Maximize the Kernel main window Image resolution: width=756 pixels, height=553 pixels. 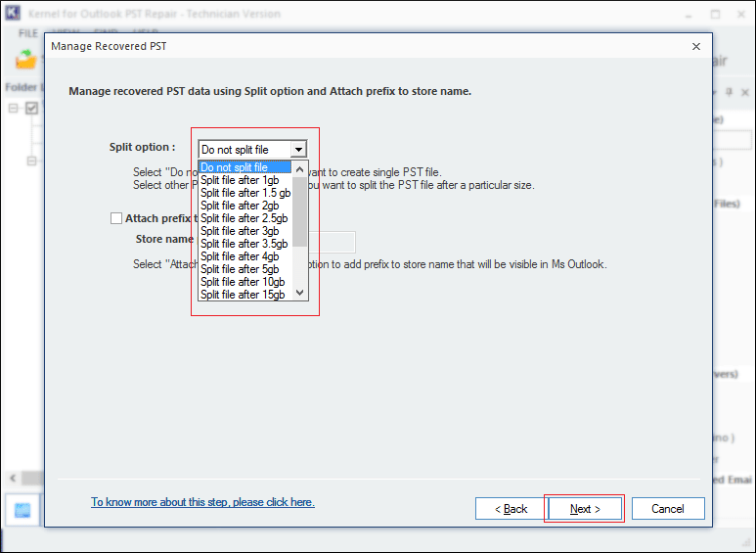coord(716,15)
